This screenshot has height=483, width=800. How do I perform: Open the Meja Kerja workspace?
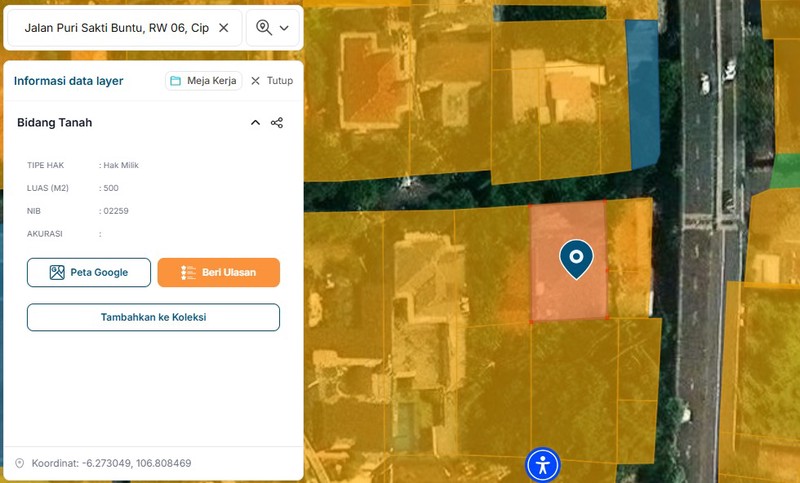(204, 81)
